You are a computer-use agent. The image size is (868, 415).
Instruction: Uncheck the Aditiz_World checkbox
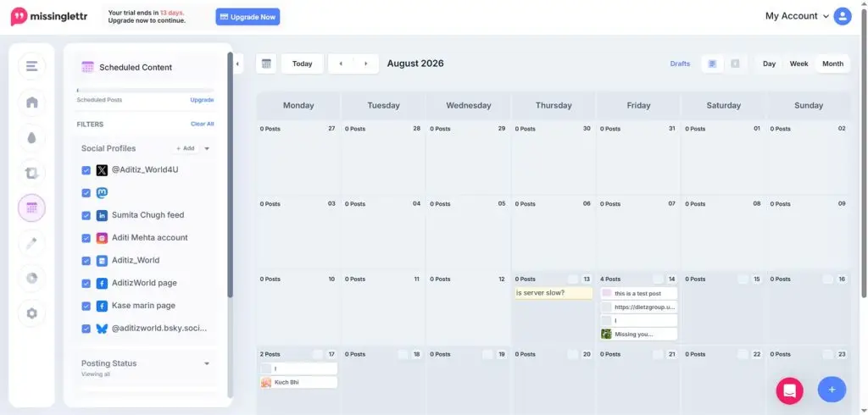(x=86, y=261)
